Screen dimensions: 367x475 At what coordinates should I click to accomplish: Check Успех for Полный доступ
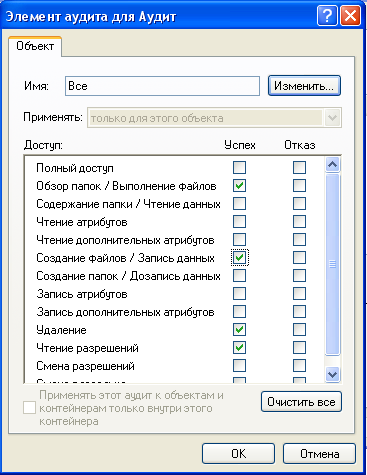pyautogui.click(x=239, y=167)
